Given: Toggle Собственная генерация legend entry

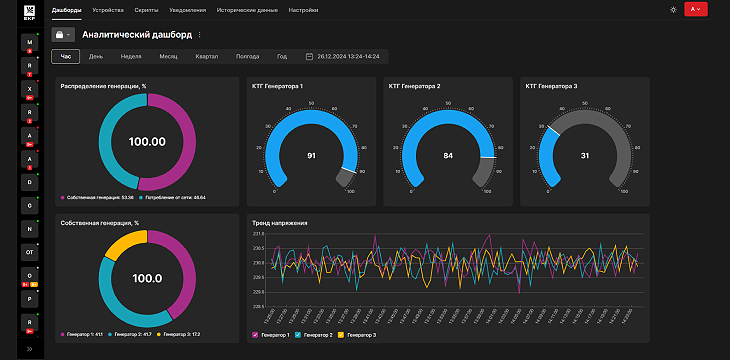Looking at the screenshot, I should point(97,197).
